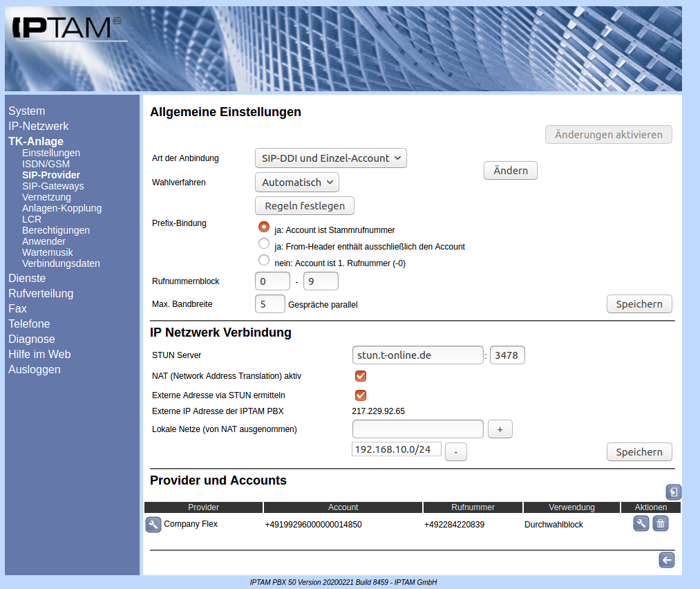The height and width of the screenshot is (589, 700).
Task: Select 'ja: Account ist Stammrufnummer' radio option
Action: tap(263, 227)
